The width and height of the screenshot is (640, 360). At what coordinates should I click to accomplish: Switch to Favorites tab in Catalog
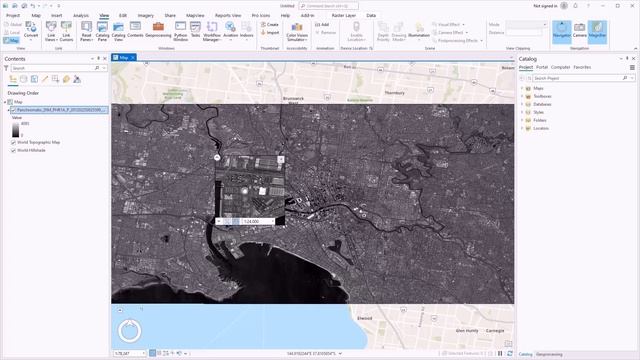pyautogui.click(x=582, y=67)
